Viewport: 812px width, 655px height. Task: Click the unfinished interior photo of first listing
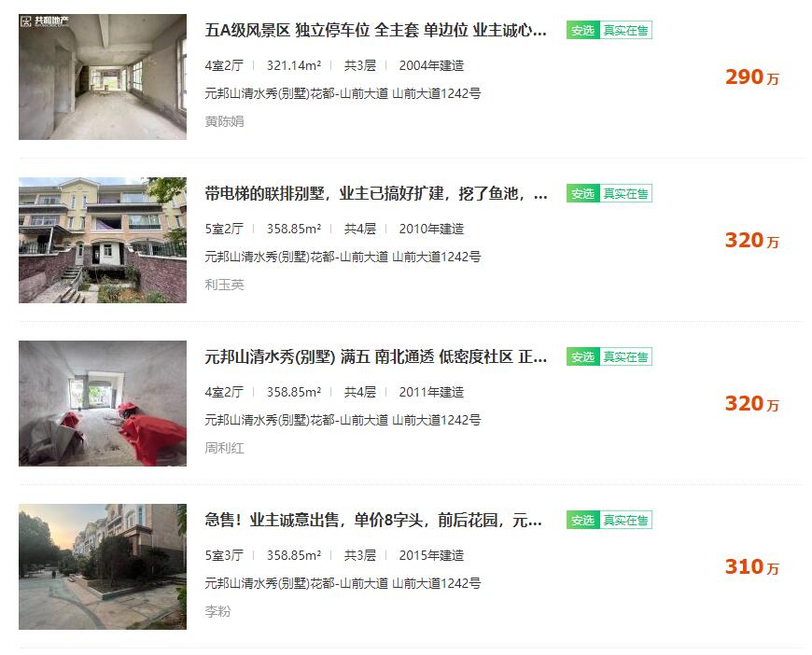point(103,77)
